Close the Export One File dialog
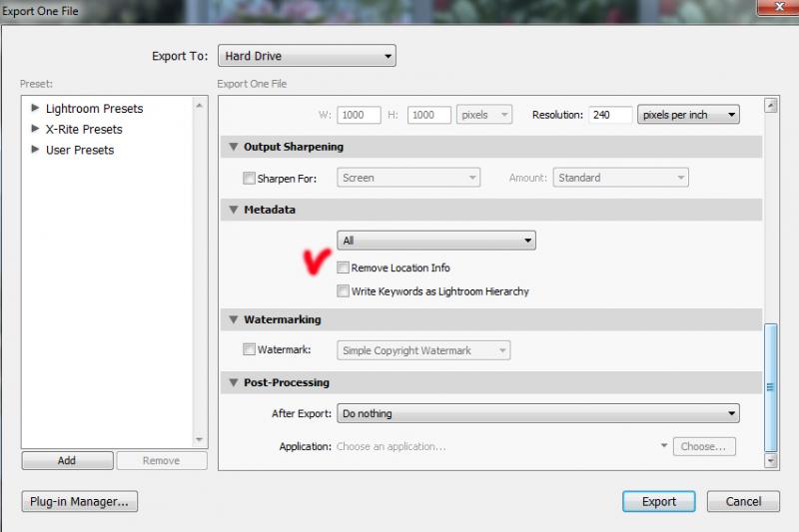 [778, 7]
